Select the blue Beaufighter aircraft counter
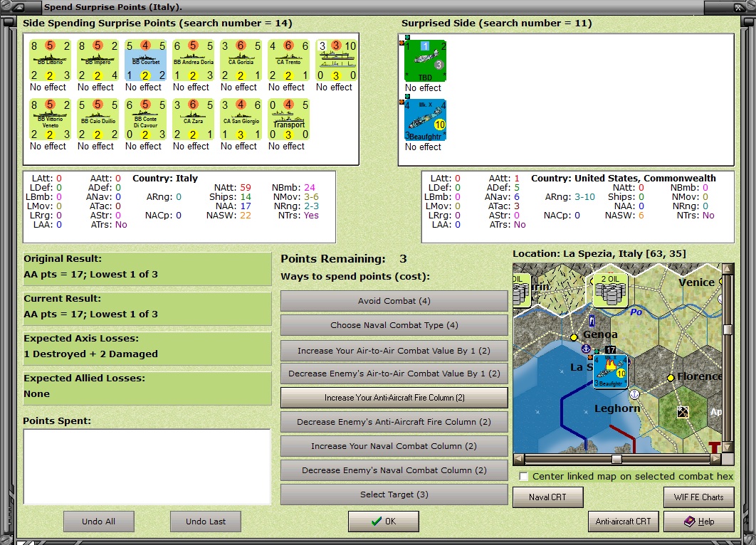This screenshot has height=545, width=756. (425, 120)
